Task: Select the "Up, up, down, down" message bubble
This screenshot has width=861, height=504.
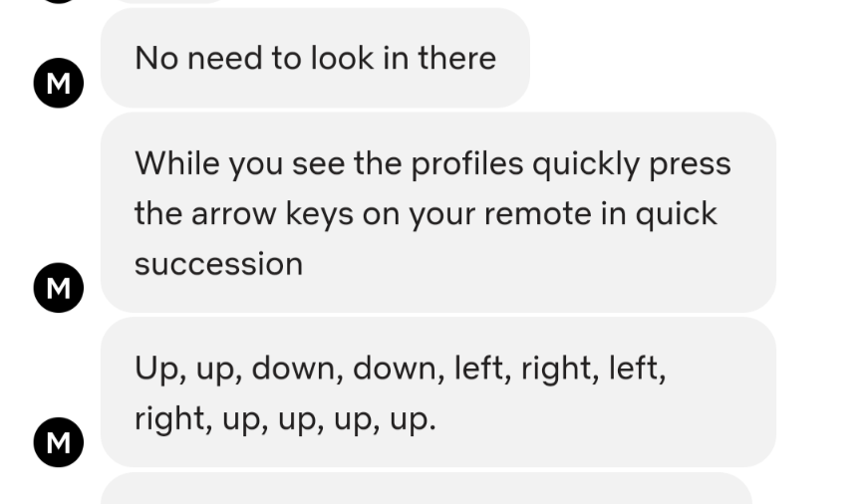Action: click(x=438, y=392)
